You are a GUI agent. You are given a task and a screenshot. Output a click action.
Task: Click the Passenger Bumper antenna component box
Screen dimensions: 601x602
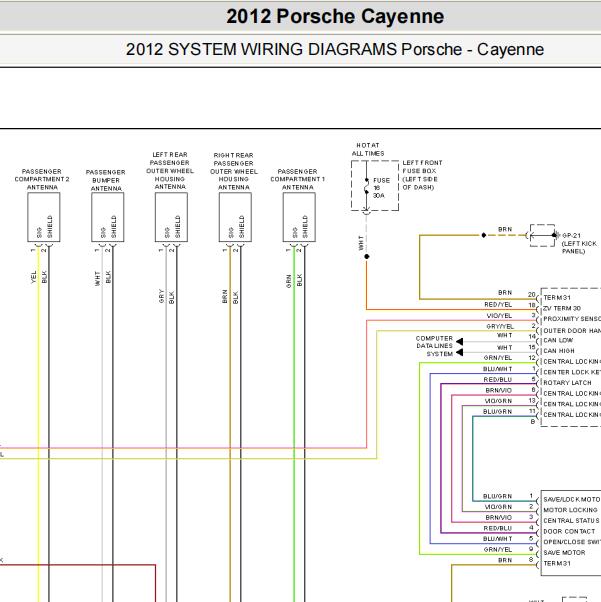coord(108,217)
